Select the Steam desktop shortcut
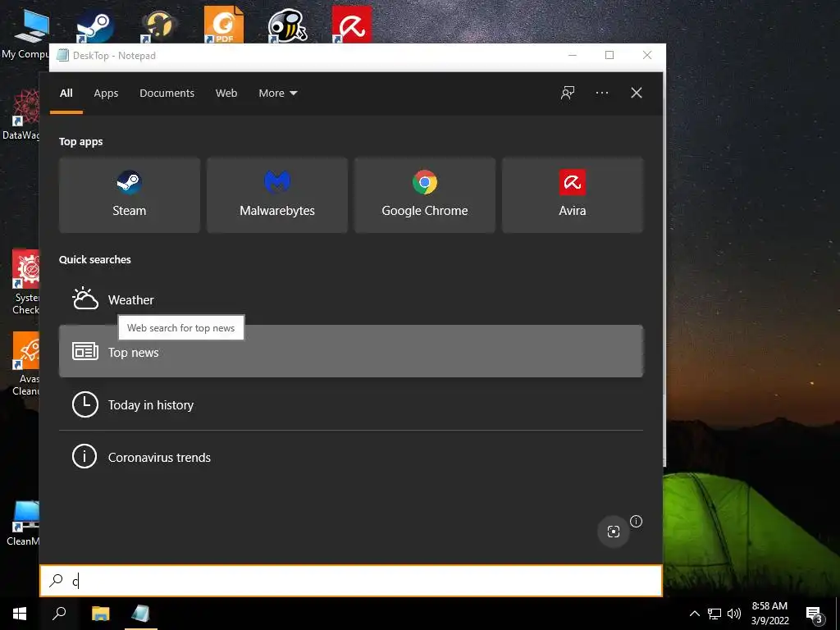The width and height of the screenshot is (840, 630). (94, 25)
